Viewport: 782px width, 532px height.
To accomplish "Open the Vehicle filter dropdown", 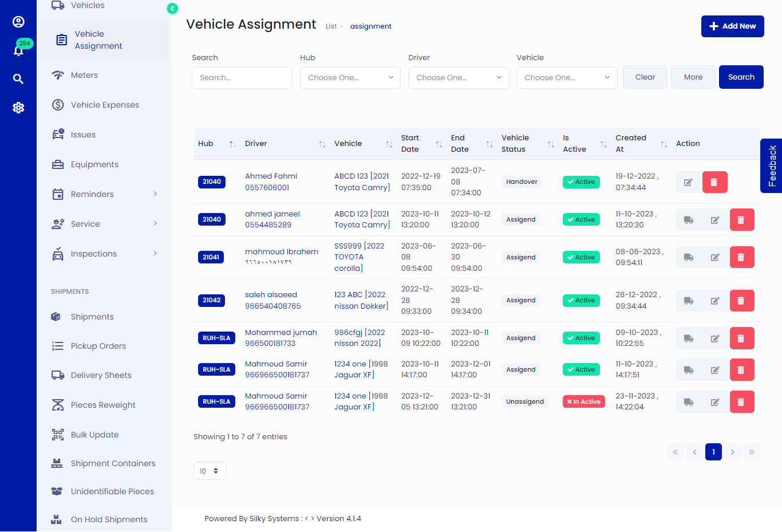I will coord(567,78).
